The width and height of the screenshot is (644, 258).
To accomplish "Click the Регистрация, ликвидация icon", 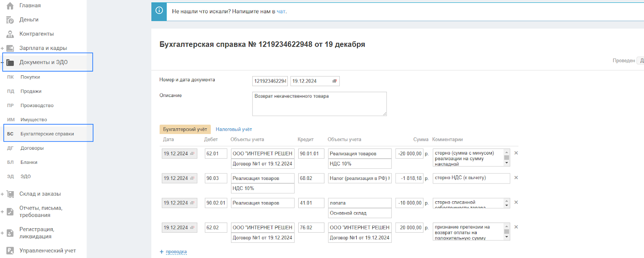I will [10, 233].
